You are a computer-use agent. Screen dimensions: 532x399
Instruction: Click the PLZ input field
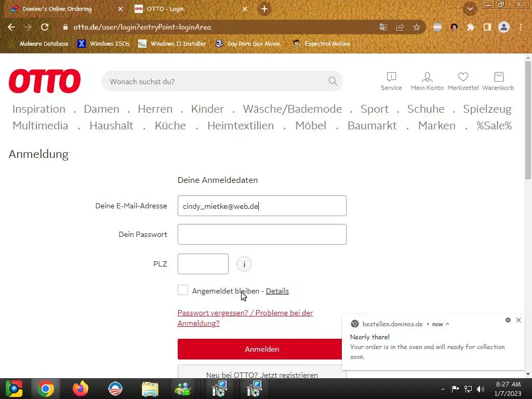point(203,264)
